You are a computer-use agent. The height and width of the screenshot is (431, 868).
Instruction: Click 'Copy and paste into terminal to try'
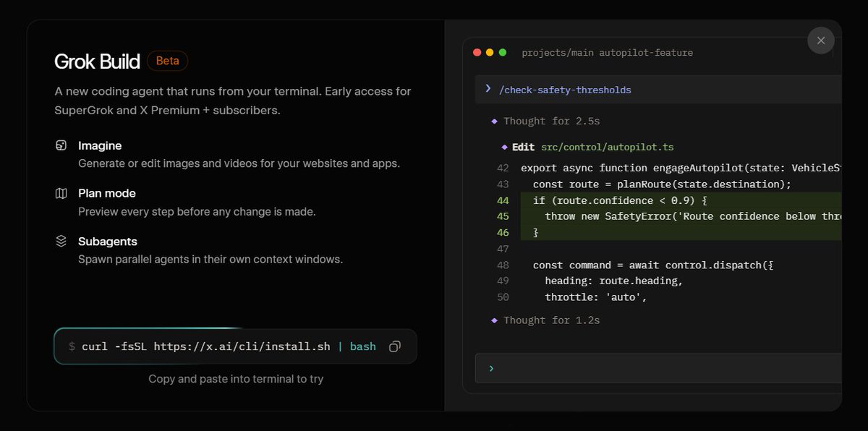coord(236,378)
